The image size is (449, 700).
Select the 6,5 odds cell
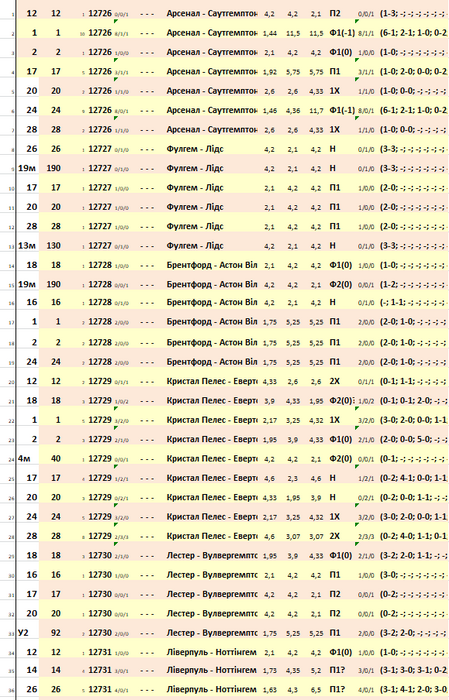[316, 690]
